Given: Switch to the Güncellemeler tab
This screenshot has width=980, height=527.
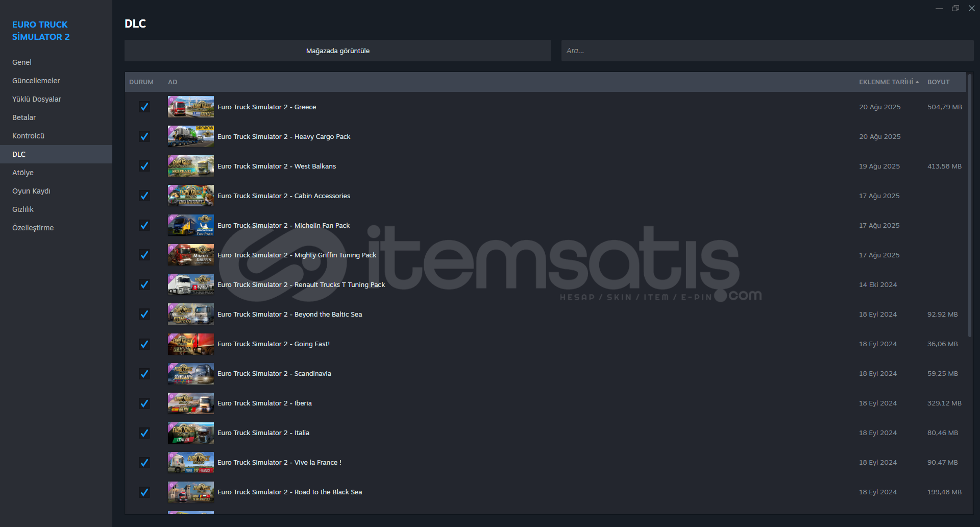Looking at the screenshot, I should point(56,81).
